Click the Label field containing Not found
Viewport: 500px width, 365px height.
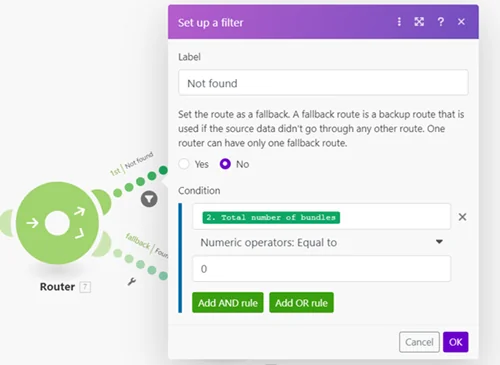click(x=323, y=83)
